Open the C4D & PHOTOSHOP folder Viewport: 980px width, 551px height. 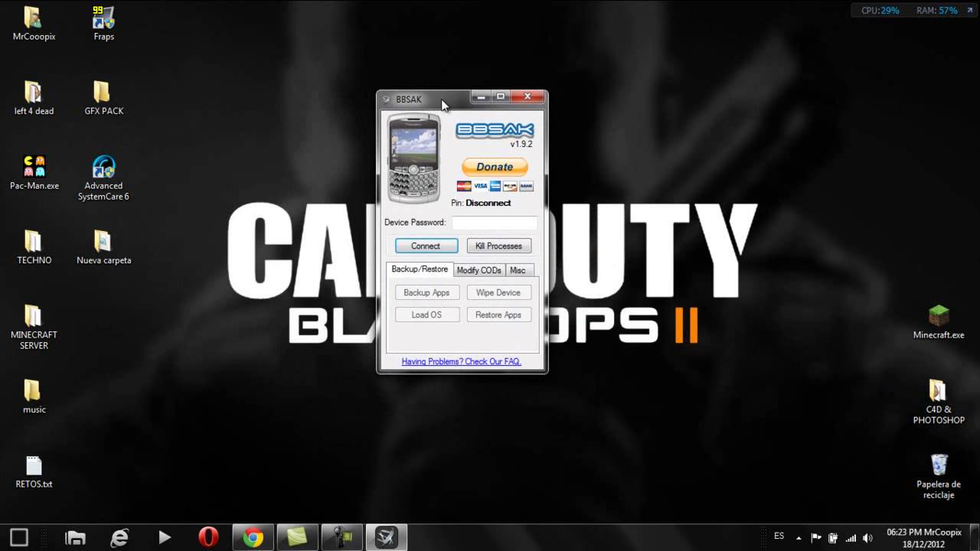[939, 402]
